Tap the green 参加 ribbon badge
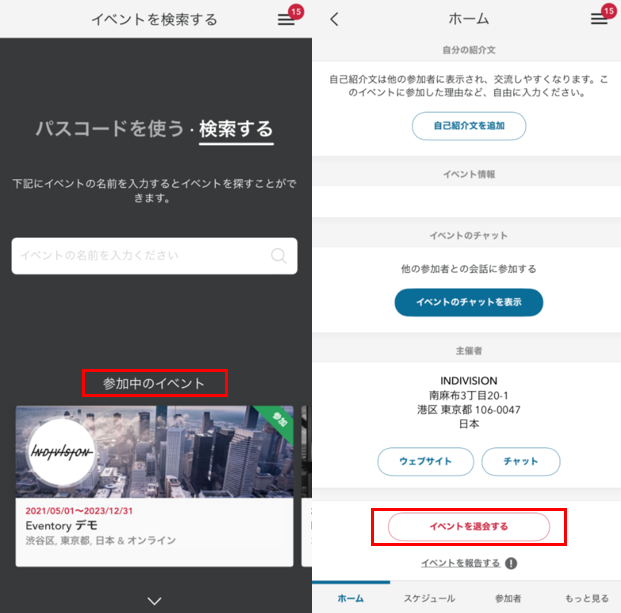The height and width of the screenshot is (613, 621). click(279, 420)
